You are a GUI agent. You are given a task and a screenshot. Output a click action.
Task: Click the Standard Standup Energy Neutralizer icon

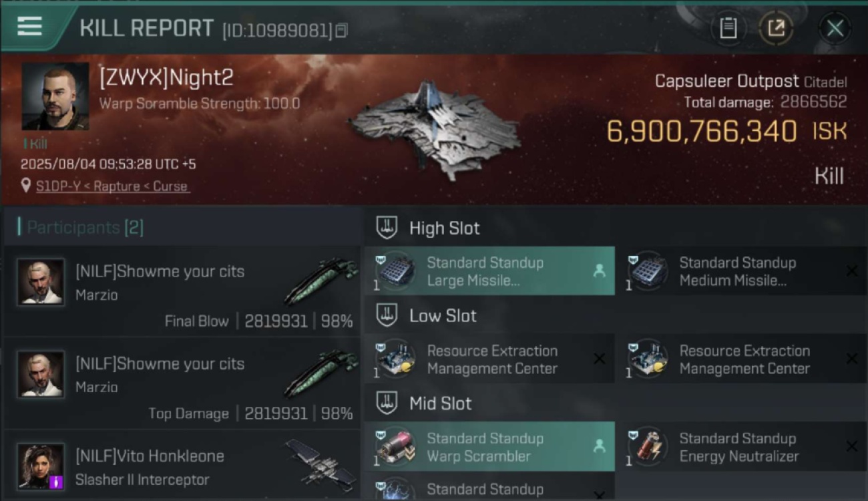pyautogui.click(x=648, y=446)
